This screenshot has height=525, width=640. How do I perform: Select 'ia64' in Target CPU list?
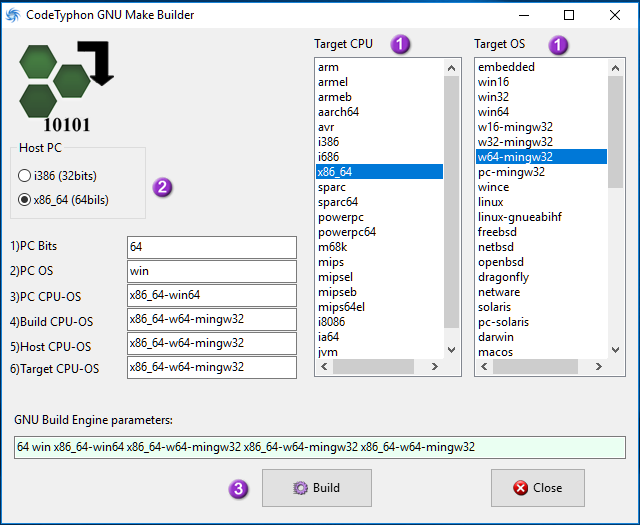coord(380,337)
